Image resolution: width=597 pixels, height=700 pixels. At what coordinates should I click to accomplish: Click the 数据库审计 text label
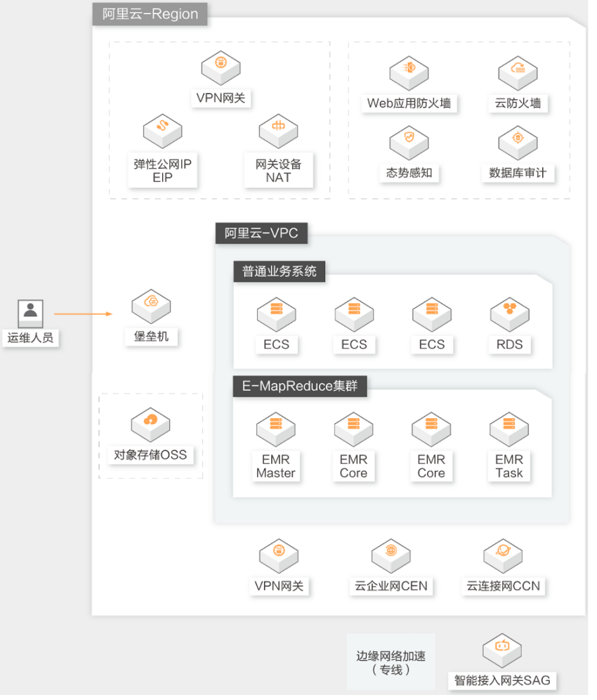point(518,173)
